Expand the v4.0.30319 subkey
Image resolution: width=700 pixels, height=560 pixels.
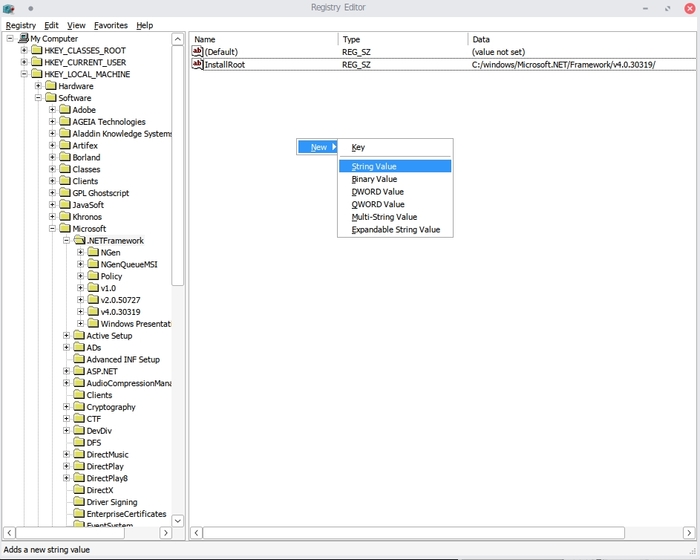click(81, 312)
